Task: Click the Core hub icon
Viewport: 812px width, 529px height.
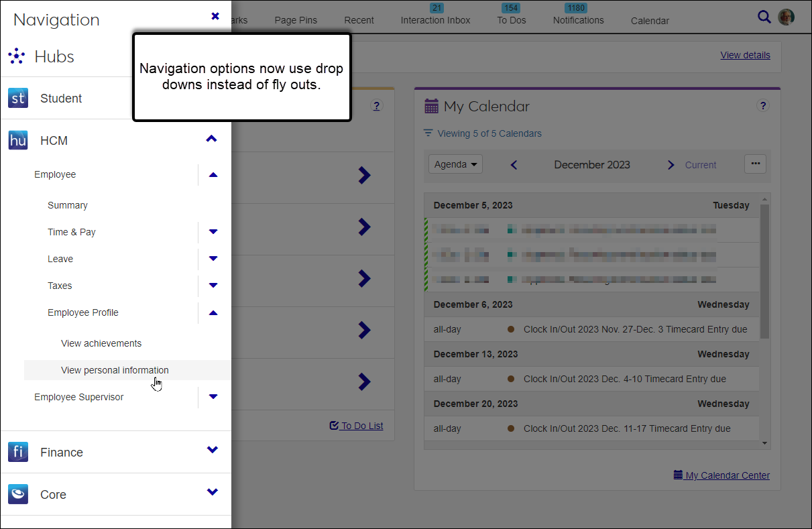Action: pyautogui.click(x=18, y=494)
